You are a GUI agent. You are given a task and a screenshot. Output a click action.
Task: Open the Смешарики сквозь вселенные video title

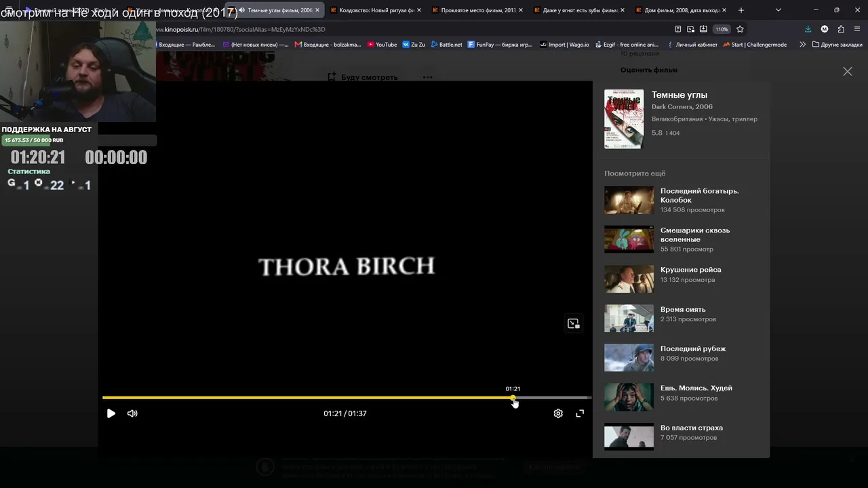point(695,235)
